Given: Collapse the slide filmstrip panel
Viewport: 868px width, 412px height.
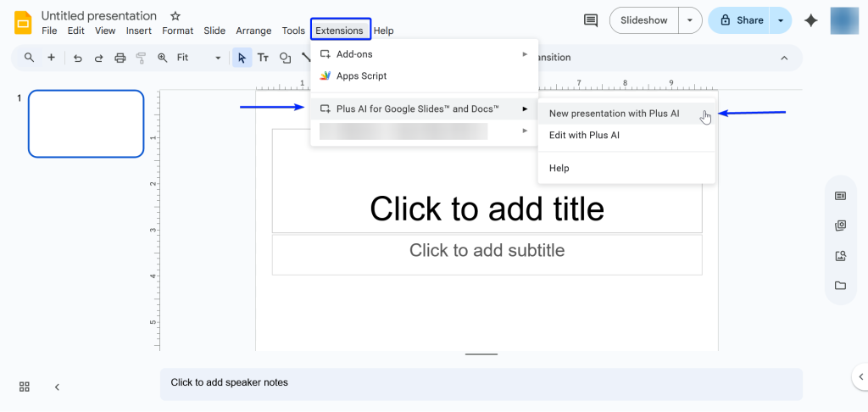Looking at the screenshot, I should (57, 387).
